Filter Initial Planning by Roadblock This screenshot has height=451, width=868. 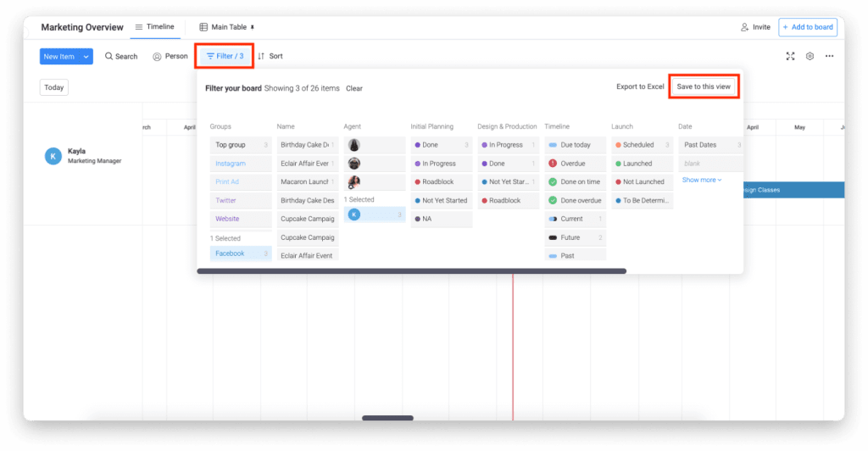pos(441,181)
